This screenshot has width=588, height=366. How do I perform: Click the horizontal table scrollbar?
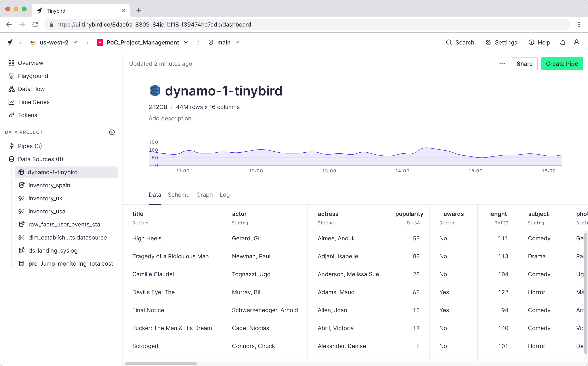[x=161, y=364]
